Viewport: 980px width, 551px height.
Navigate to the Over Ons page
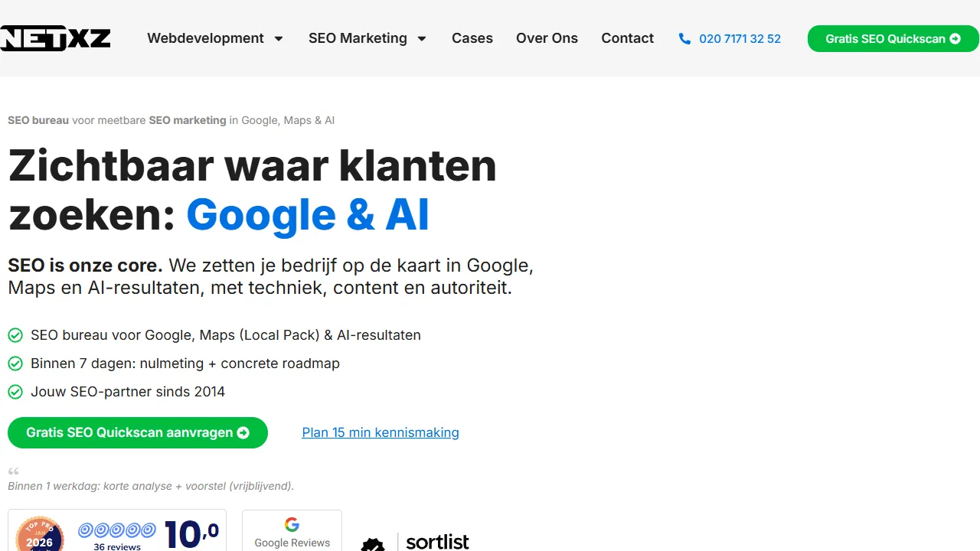click(x=547, y=38)
